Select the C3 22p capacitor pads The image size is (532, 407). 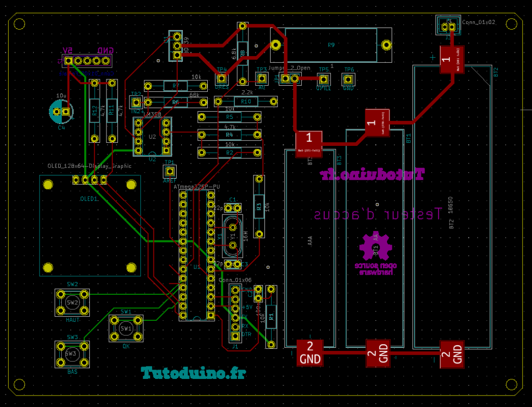pyautogui.click(x=233, y=264)
